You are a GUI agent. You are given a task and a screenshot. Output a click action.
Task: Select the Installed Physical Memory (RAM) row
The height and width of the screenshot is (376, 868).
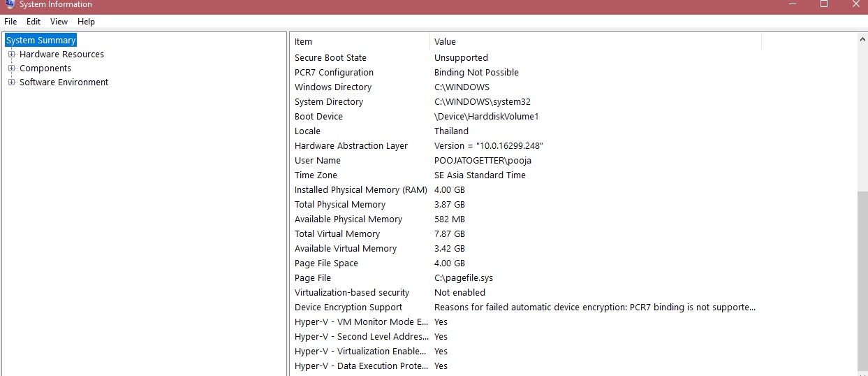point(360,190)
